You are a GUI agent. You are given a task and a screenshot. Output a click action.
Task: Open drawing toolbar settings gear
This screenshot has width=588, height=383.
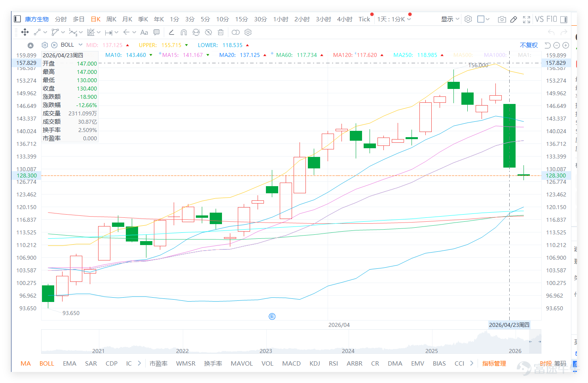point(248,32)
